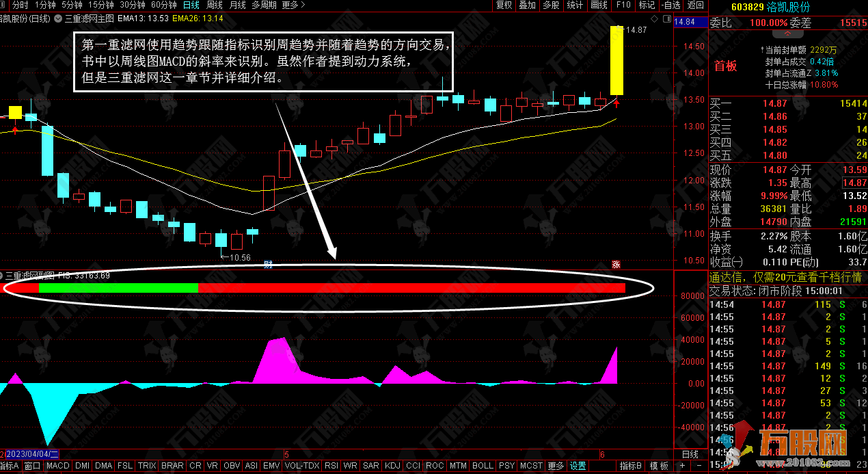Open the 复权 adjustment menu
The width and height of the screenshot is (868, 474).
504,5
